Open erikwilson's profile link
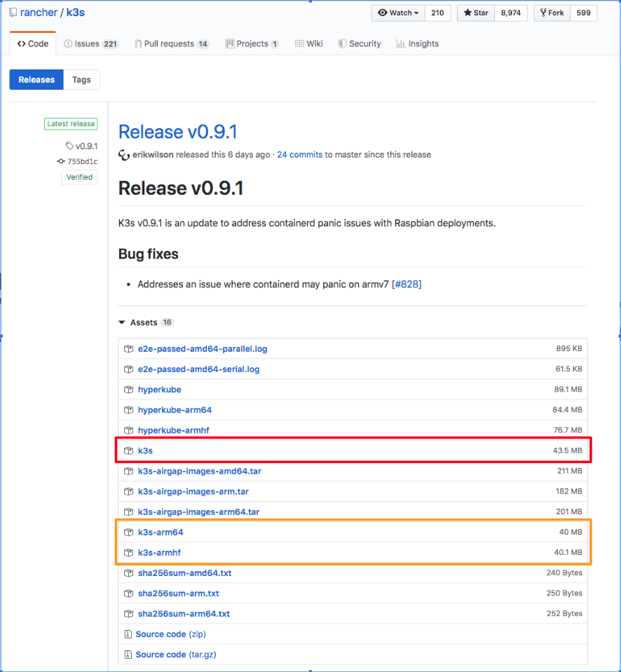Screen dimensions: 621x672 tap(153, 155)
